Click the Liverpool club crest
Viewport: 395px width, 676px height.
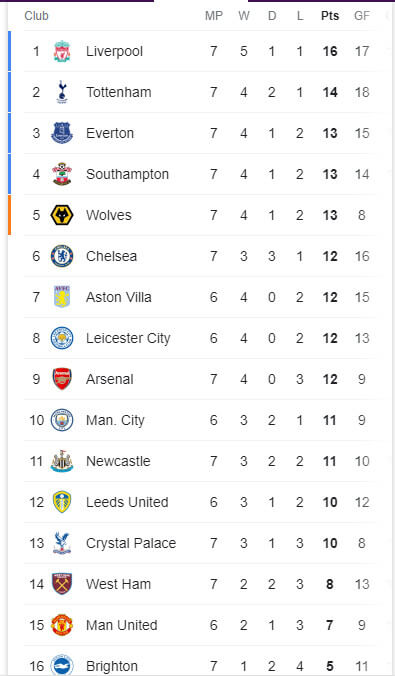pyautogui.click(x=62, y=51)
